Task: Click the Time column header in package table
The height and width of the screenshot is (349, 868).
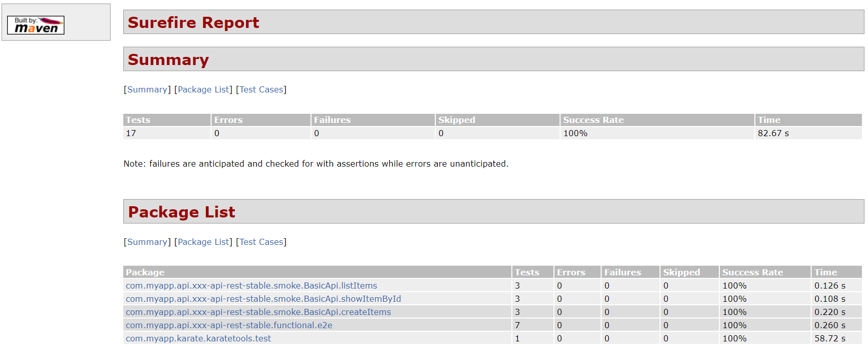Action: (x=825, y=272)
